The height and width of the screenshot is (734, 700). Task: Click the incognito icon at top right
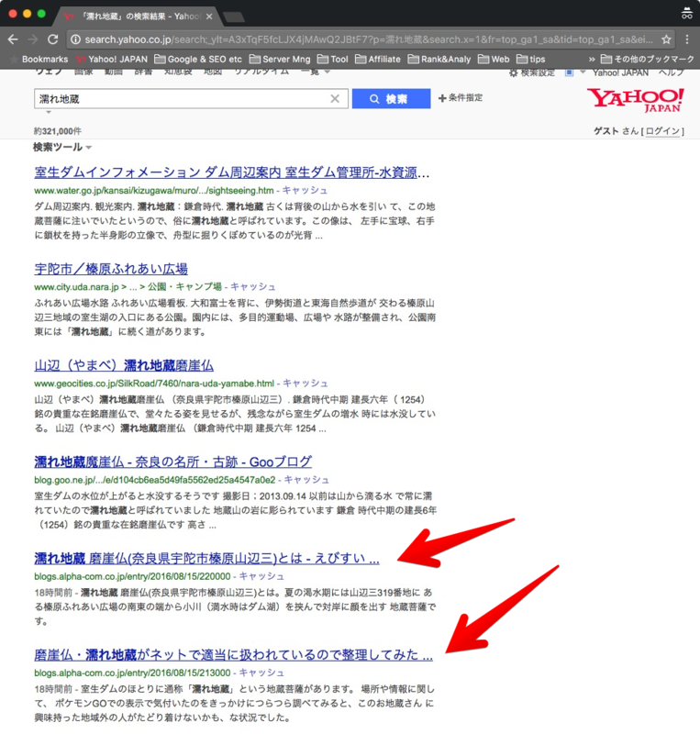(x=687, y=14)
